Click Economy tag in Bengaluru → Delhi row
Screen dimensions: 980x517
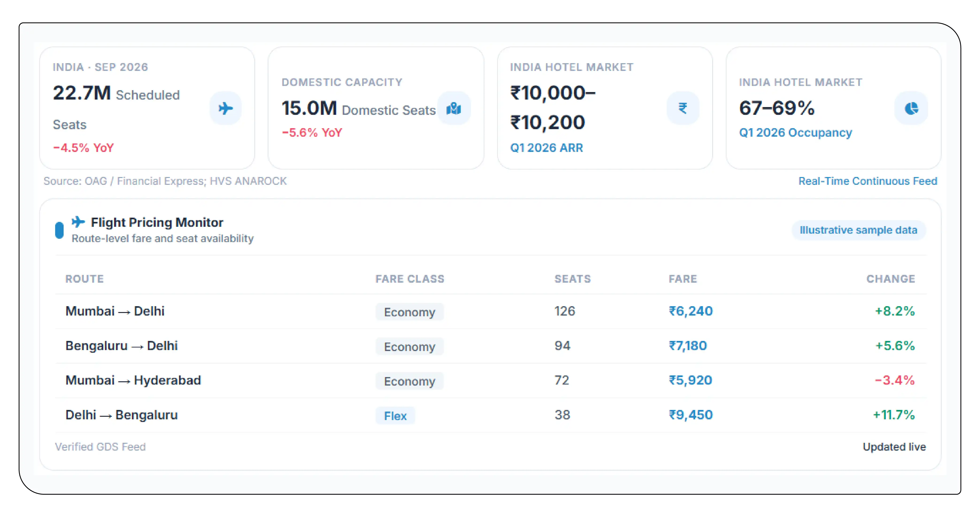(409, 347)
